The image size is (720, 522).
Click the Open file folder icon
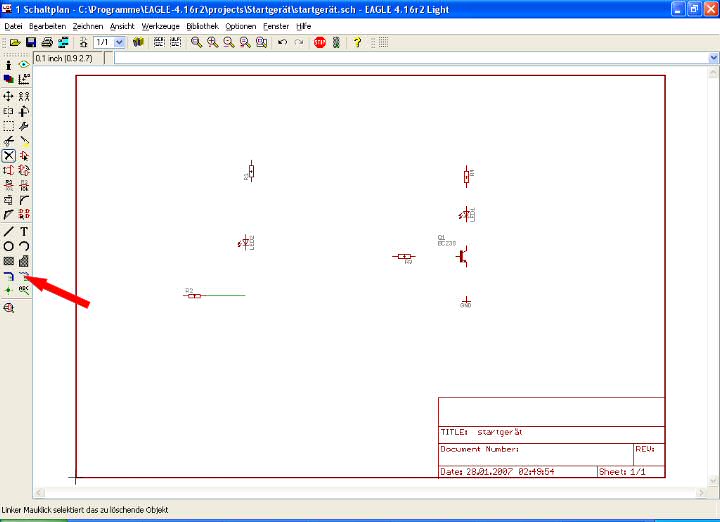[x=15, y=43]
